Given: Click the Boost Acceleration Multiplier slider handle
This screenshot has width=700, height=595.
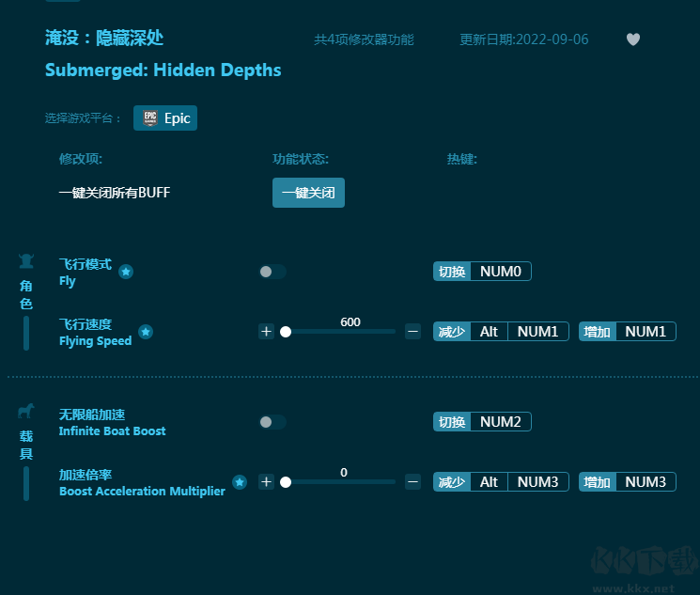Looking at the screenshot, I should (x=286, y=482).
